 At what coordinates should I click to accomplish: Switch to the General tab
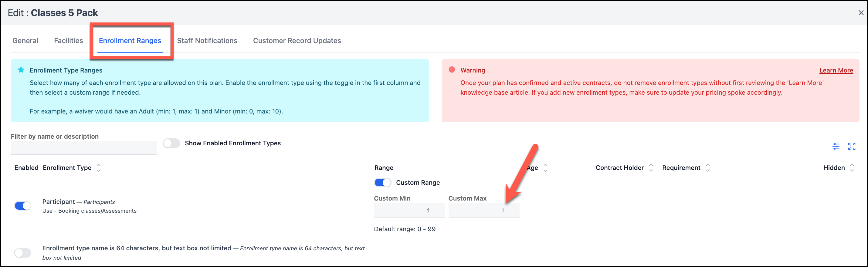click(25, 41)
